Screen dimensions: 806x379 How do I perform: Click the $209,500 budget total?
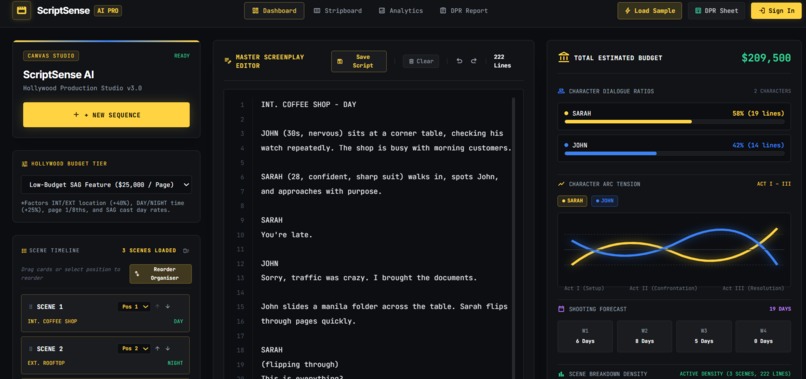(766, 58)
